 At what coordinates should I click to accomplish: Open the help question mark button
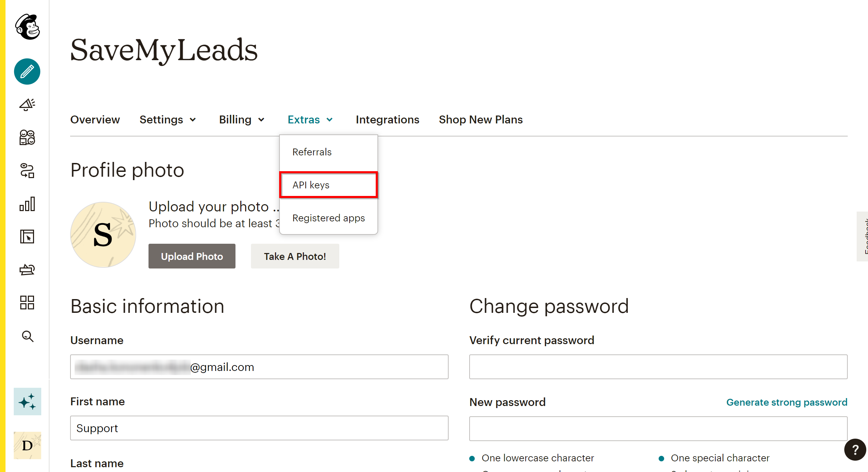(855, 450)
